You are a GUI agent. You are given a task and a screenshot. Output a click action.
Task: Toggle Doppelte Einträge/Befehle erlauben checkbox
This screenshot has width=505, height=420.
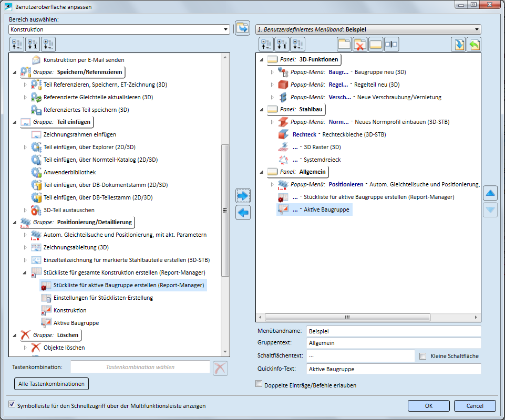click(259, 384)
